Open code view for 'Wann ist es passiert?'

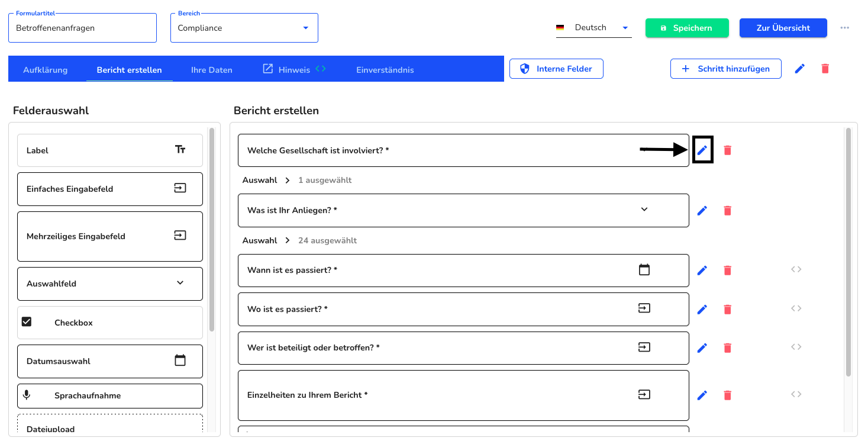[796, 269]
